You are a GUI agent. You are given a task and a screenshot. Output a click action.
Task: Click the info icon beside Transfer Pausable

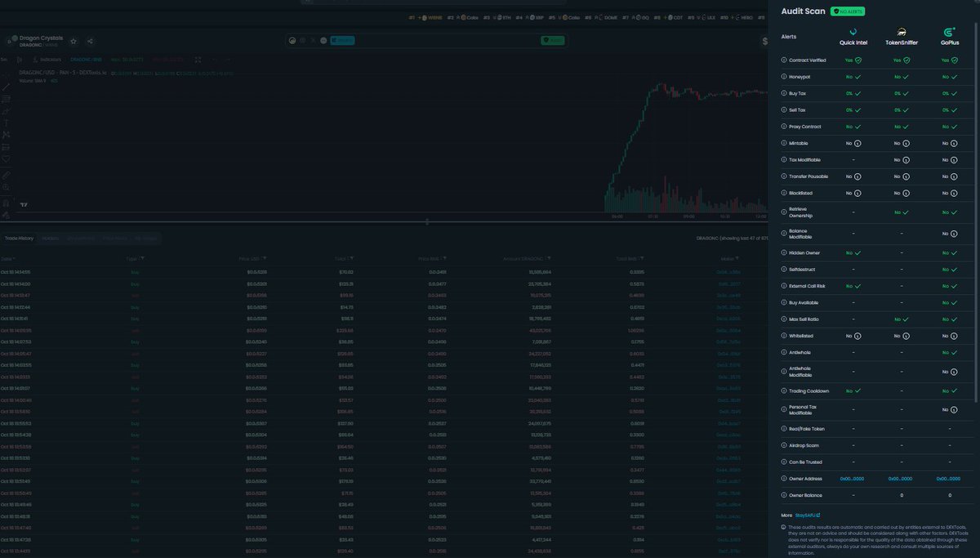point(784,176)
